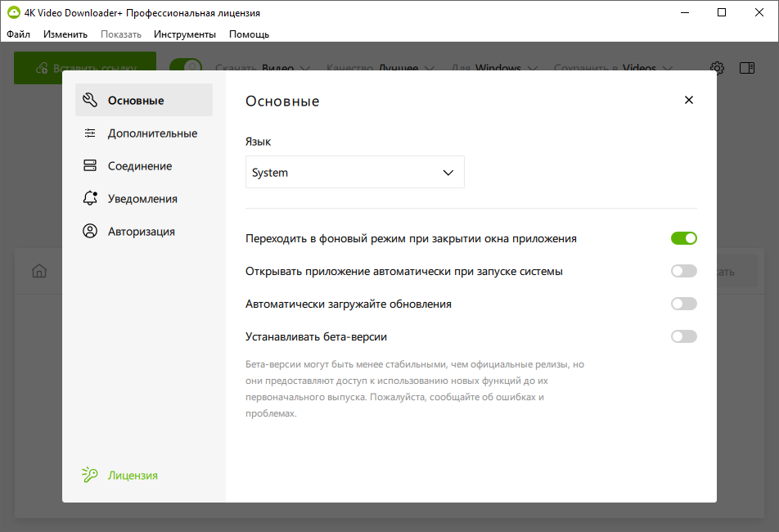Click the 4K Video Downloader app icon

pos(13,13)
